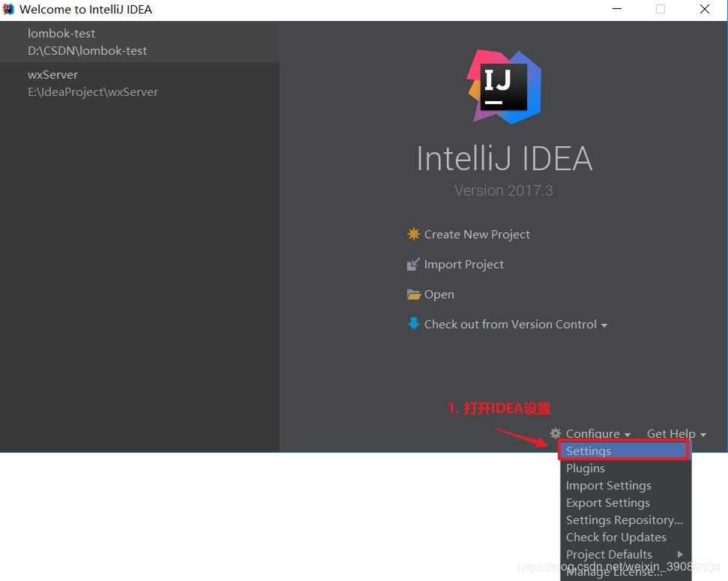Select Settings from the Configure menu
The image size is (728, 581).
click(588, 451)
